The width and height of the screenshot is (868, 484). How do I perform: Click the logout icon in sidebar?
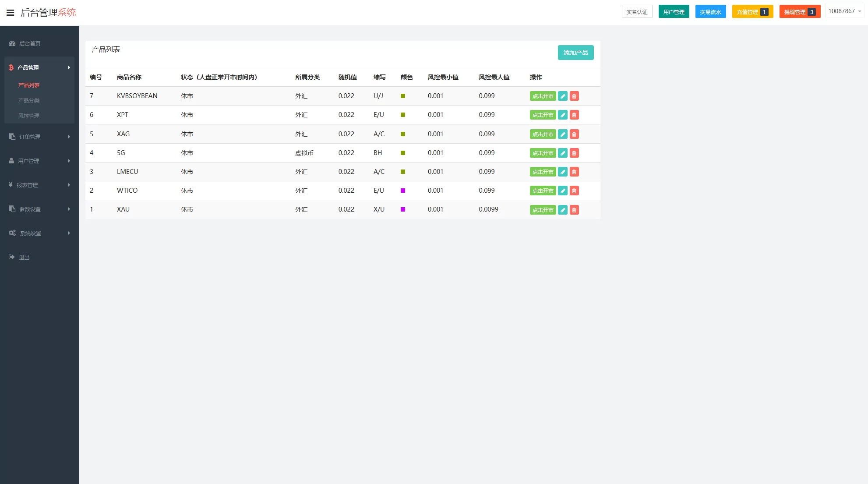pos(12,258)
